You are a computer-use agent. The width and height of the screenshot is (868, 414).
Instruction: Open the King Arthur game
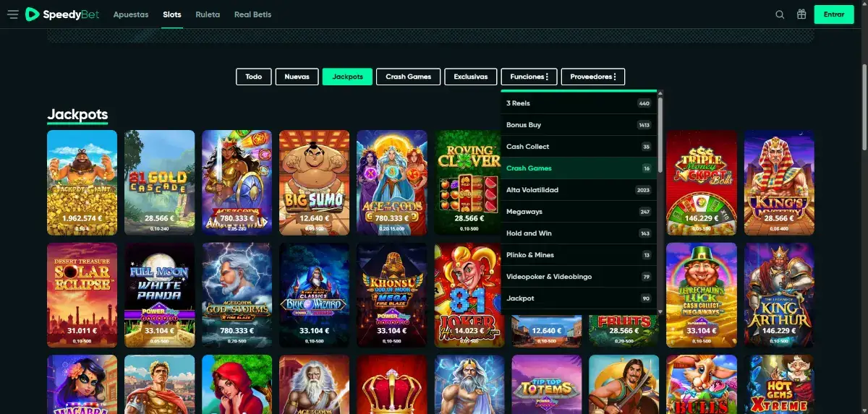coord(779,295)
